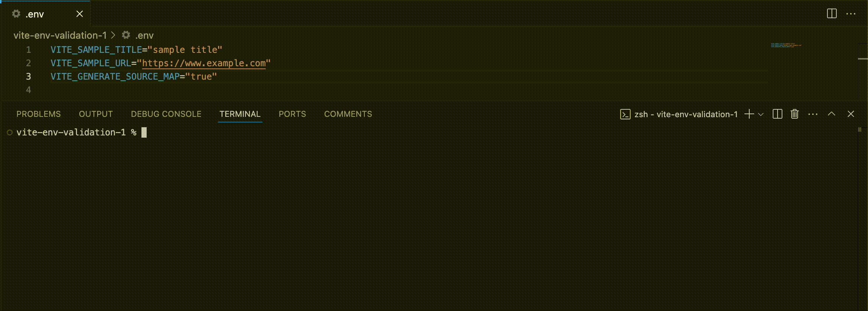868x311 pixels.
Task: Click the editor minimap preview
Action: [x=786, y=45]
